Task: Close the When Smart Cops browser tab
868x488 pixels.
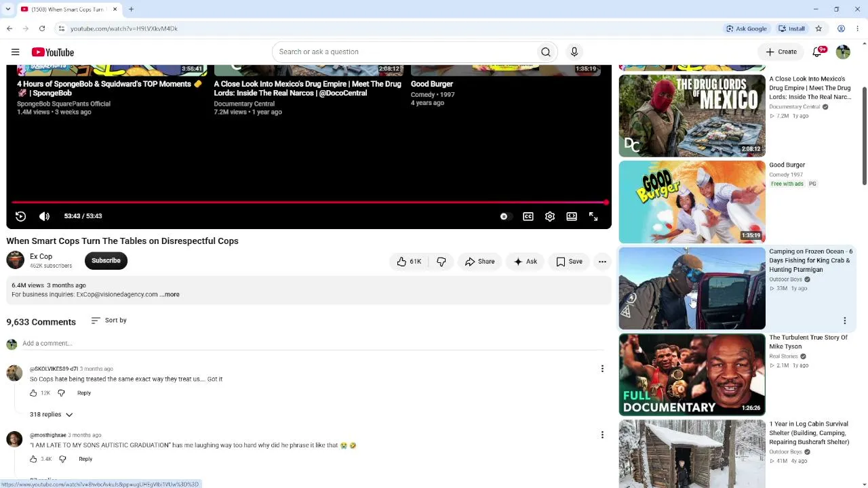Action: [x=115, y=9]
